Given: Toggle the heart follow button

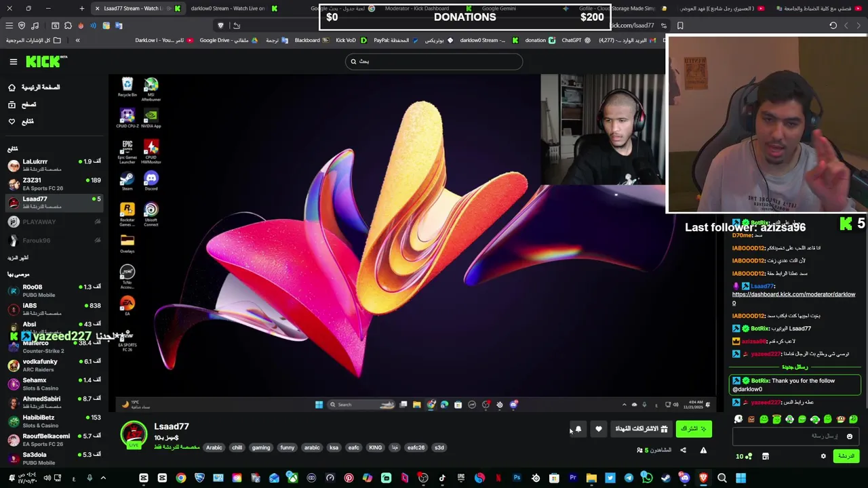Looking at the screenshot, I should coord(598,429).
